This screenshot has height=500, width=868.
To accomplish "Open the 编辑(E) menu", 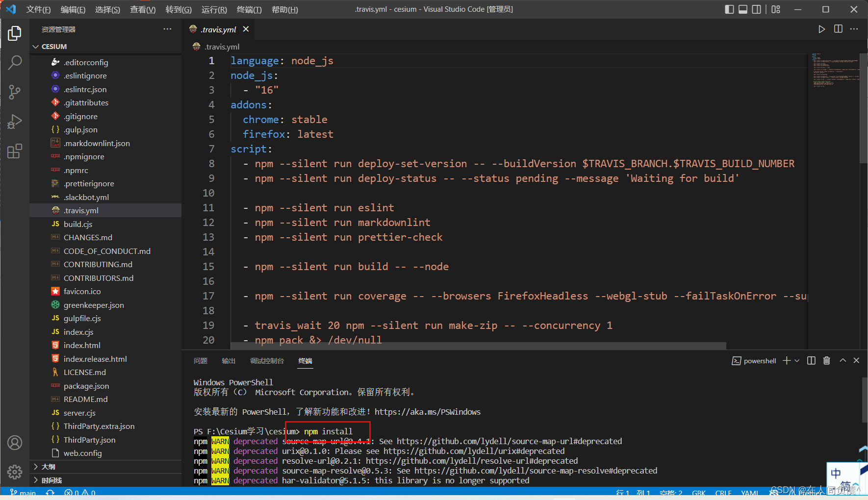I will point(73,10).
